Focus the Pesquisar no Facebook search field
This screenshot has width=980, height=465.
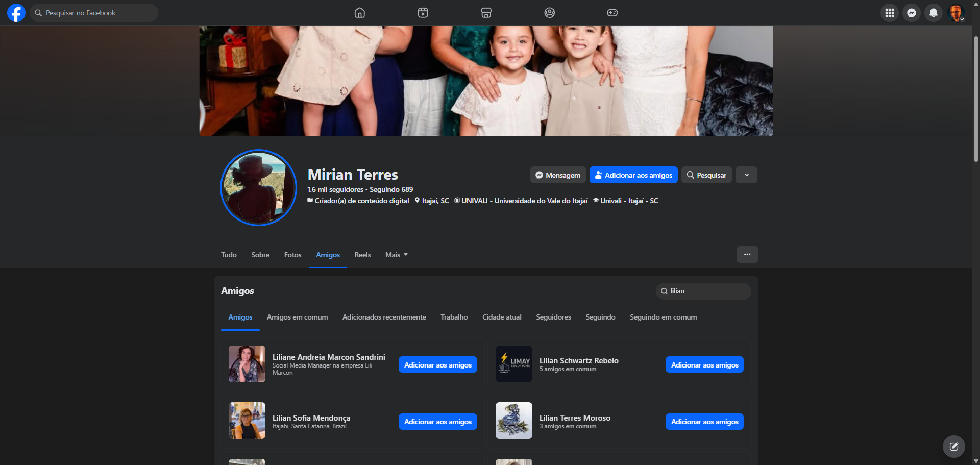(94, 13)
